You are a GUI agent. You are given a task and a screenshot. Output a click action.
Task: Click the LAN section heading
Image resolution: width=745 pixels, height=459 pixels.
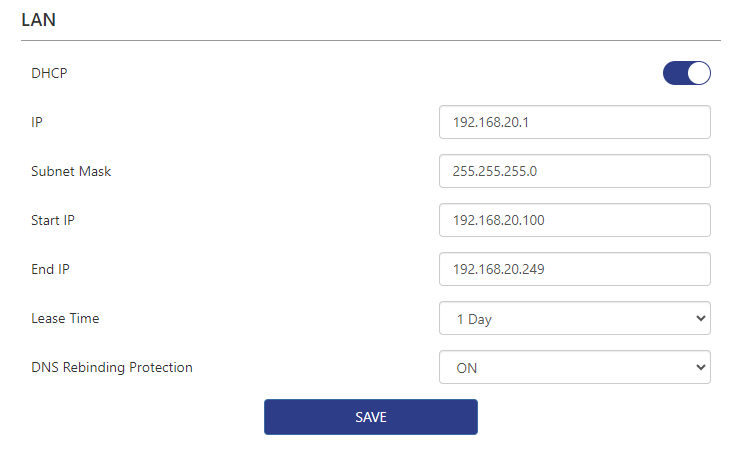point(40,19)
